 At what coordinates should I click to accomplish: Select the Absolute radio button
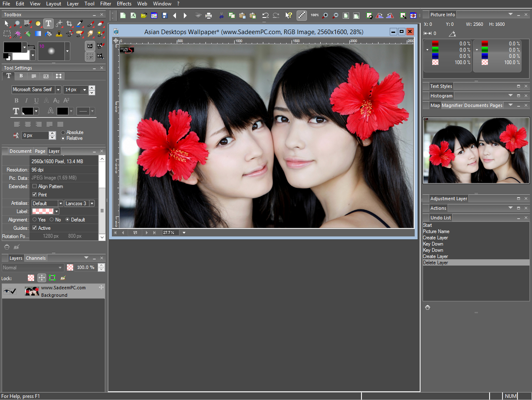(x=63, y=132)
